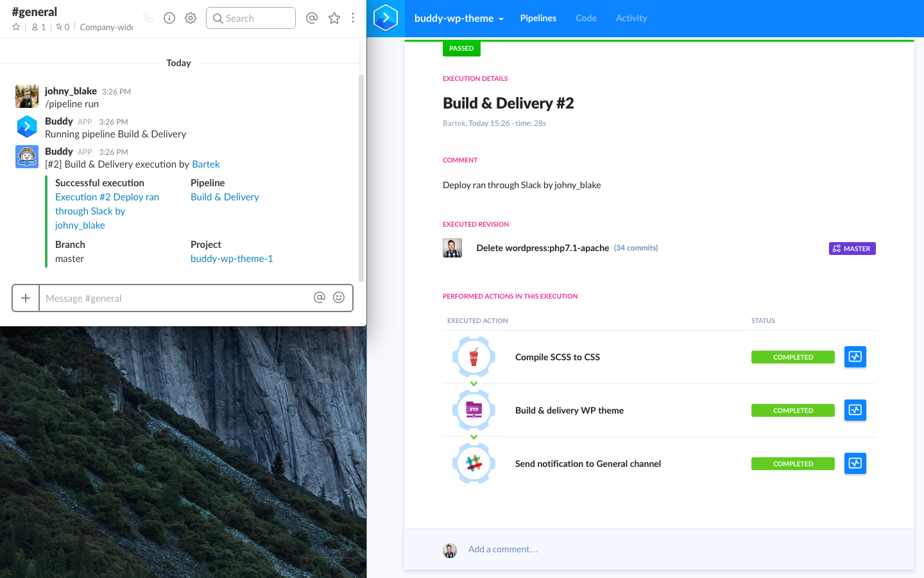Open the emoji picker in message box
The image size is (924, 578).
click(339, 297)
